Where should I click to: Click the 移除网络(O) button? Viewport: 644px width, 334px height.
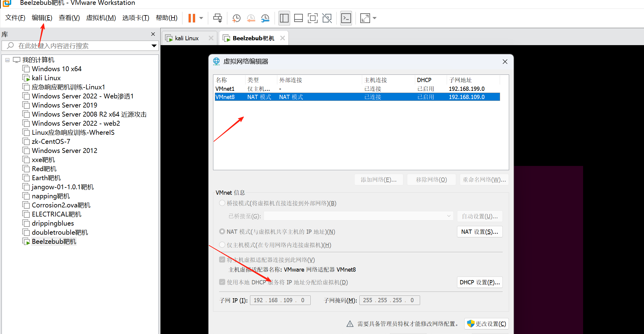[x=432, y=180]
